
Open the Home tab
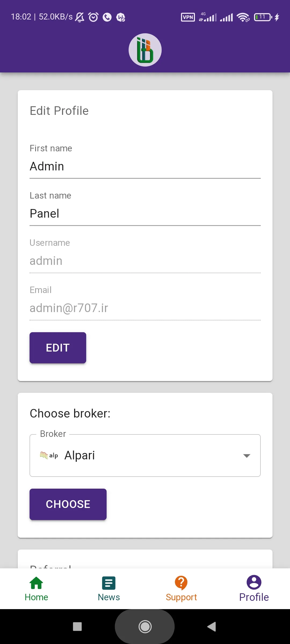pos(36,588)
